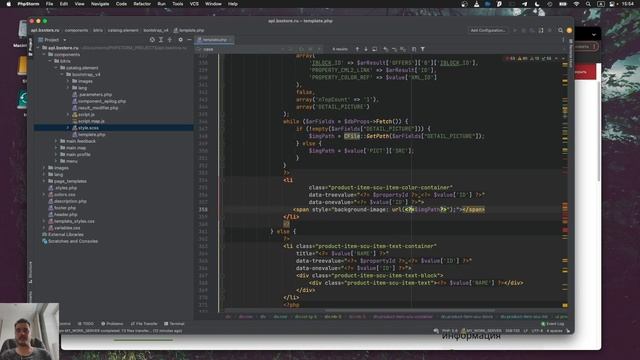Collapse catalog.element folder
Viewport: 640px width, 360px height.
pyautogui.click(x=57, y=68)
